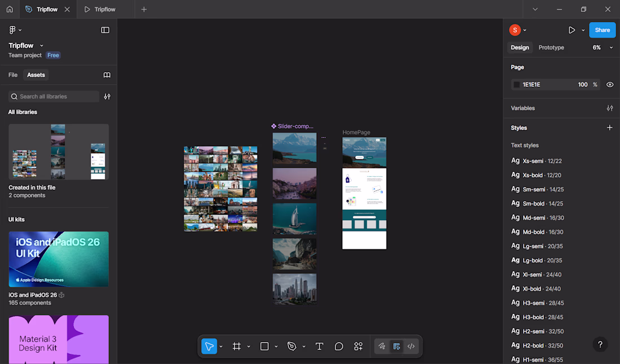Open Pen tool options dropdown arrow
The height and width of the screenshot is (364, 620).
(x=304, y=347)
